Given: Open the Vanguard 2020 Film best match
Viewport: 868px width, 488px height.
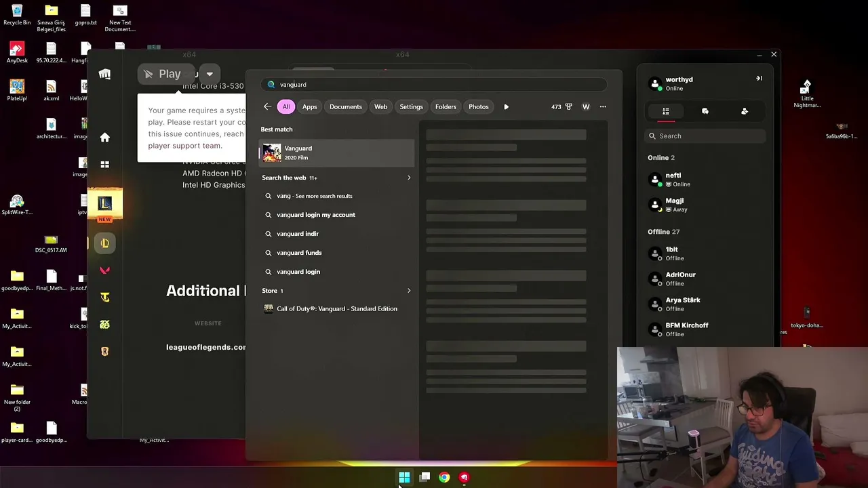Looking at the screenshot, I should (x=337, y=152).
